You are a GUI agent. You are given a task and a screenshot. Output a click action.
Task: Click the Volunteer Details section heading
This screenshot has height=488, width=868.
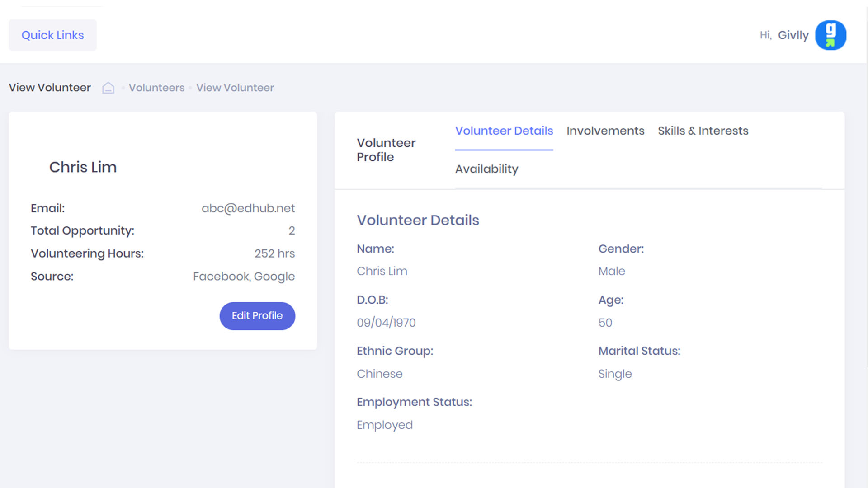tap(418, 220)
